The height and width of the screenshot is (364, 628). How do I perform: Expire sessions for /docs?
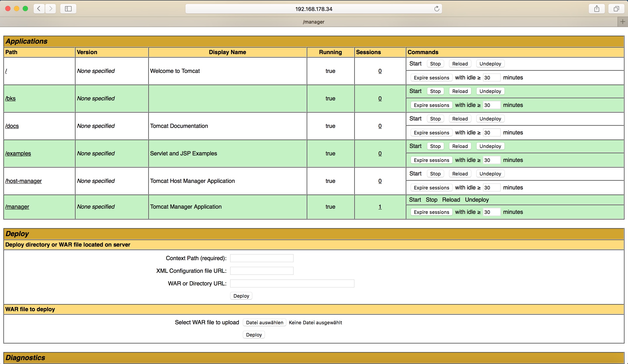431,133
